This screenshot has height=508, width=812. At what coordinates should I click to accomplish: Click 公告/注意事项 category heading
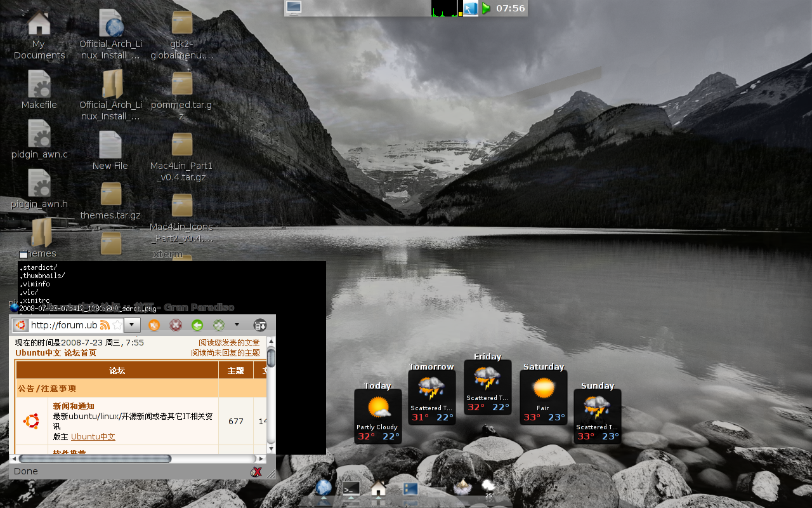point(46,389)
